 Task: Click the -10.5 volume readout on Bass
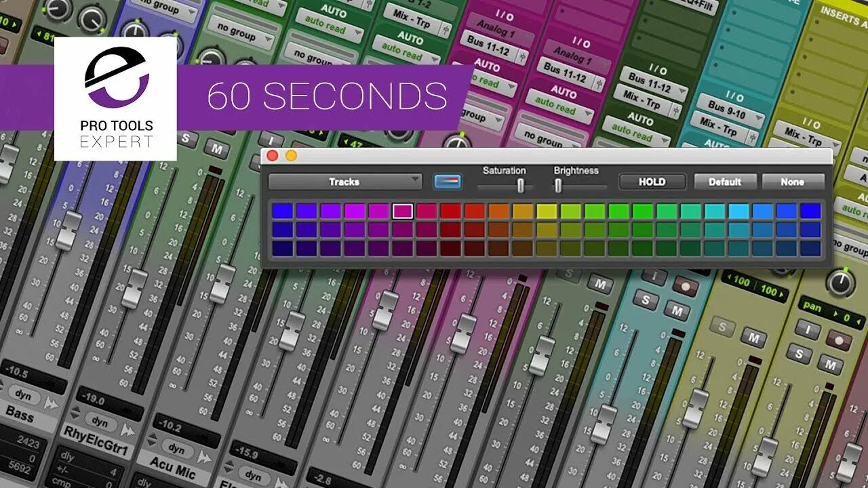(34, 376)
